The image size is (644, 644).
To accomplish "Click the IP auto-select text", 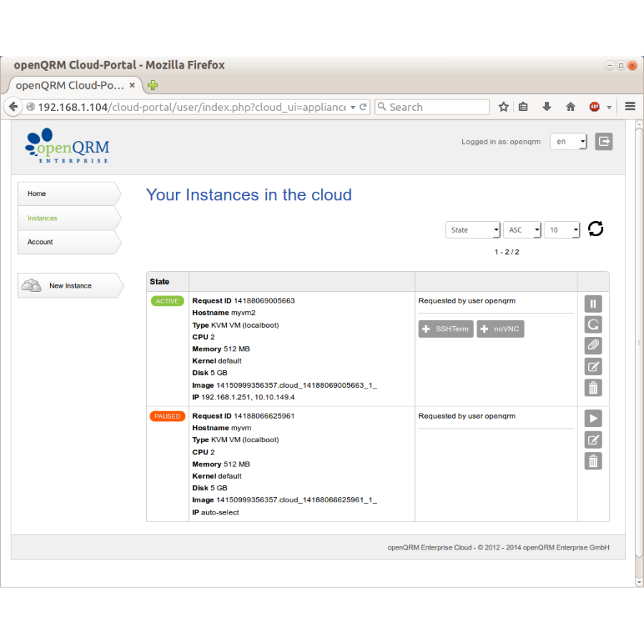I will [x=215, y=512].
